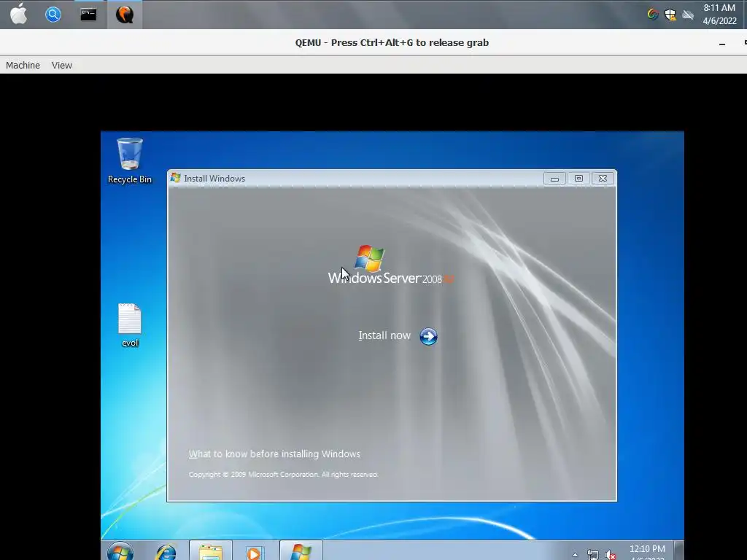Open What to know before installing Windows link
The width and height of the screenshot is (747, 560).
tap(274, 454)
